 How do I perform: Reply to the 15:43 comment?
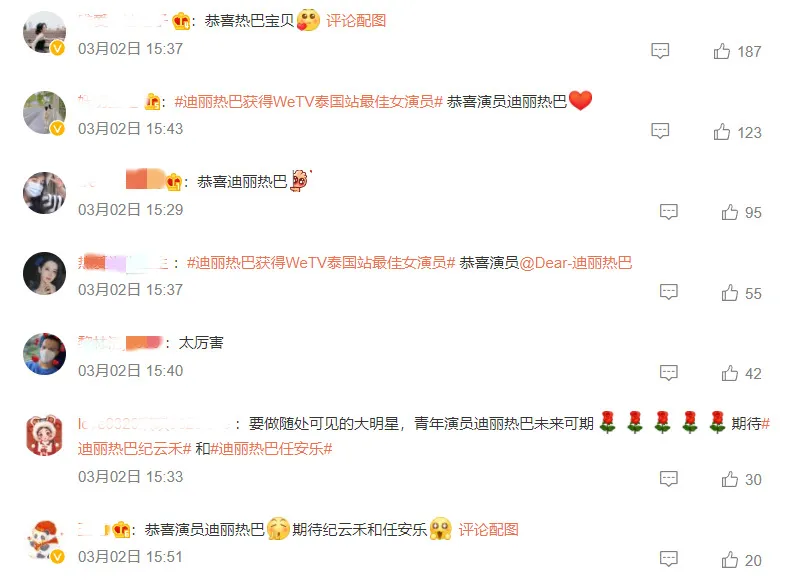[x=660, y=131]
